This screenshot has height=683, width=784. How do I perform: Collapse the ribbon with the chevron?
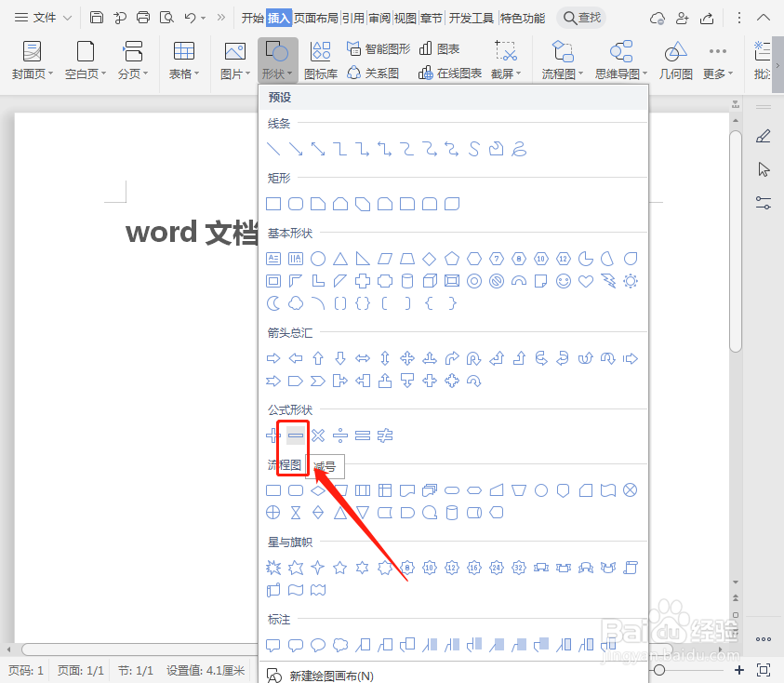[x=764, y=17]
